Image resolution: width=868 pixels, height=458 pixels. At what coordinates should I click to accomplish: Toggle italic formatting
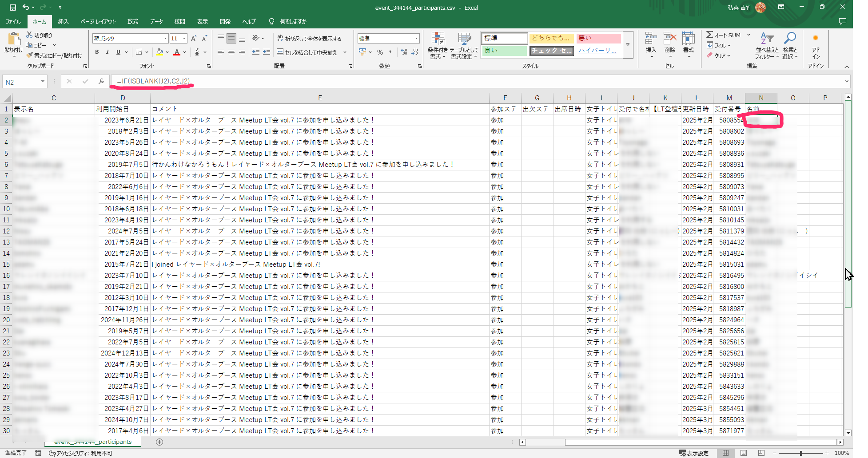tap(108, 52)
